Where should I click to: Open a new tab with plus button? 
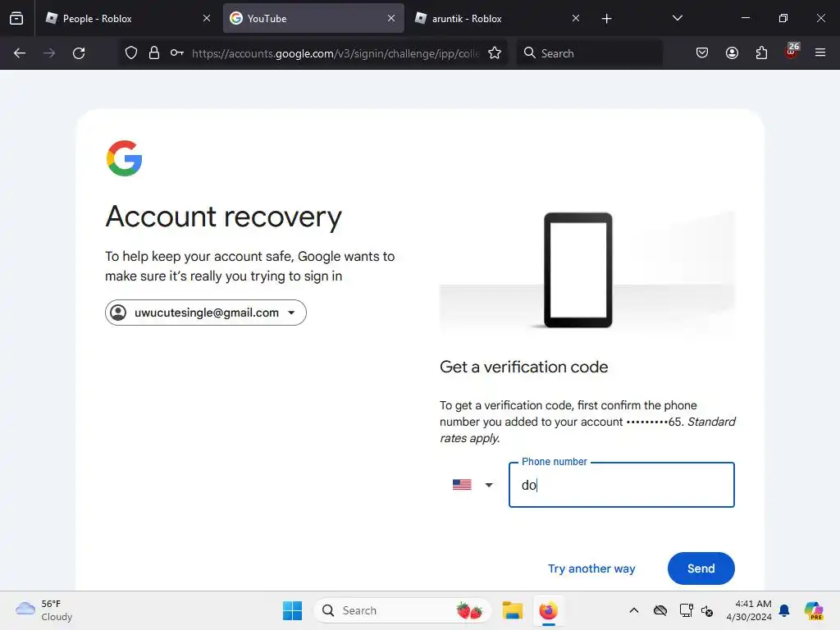pyautogui.click(x=606, y=19)
